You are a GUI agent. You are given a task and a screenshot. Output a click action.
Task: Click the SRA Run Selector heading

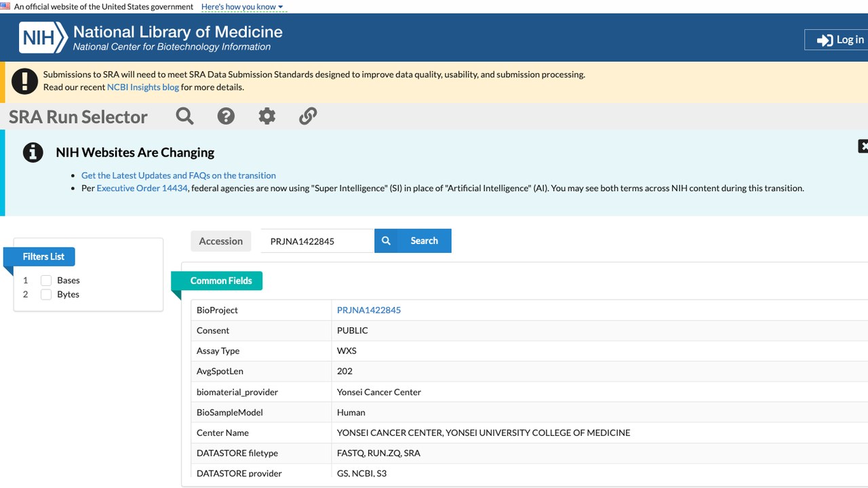pyautogui.click(x=78, y=117)
